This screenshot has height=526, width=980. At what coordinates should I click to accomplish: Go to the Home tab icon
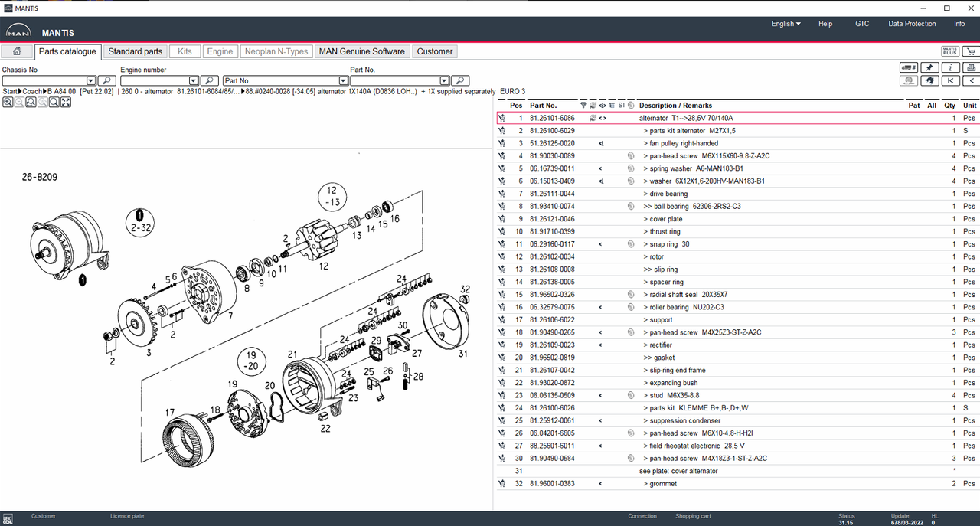tap(17, 51)
